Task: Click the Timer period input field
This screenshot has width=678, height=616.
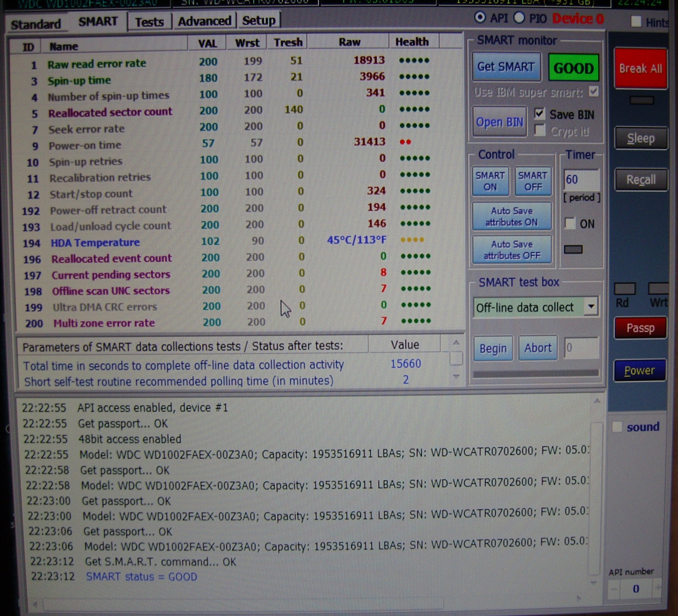Action: (581, 180)
